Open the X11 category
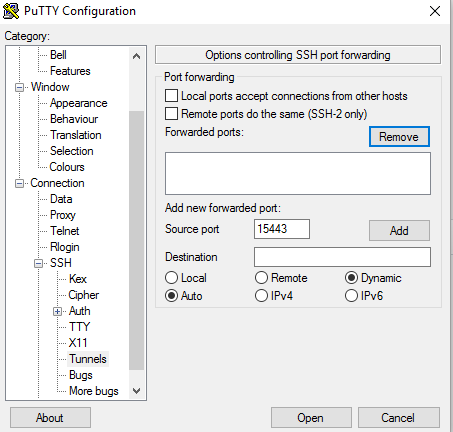453x432 pixels. coord(78,343)
